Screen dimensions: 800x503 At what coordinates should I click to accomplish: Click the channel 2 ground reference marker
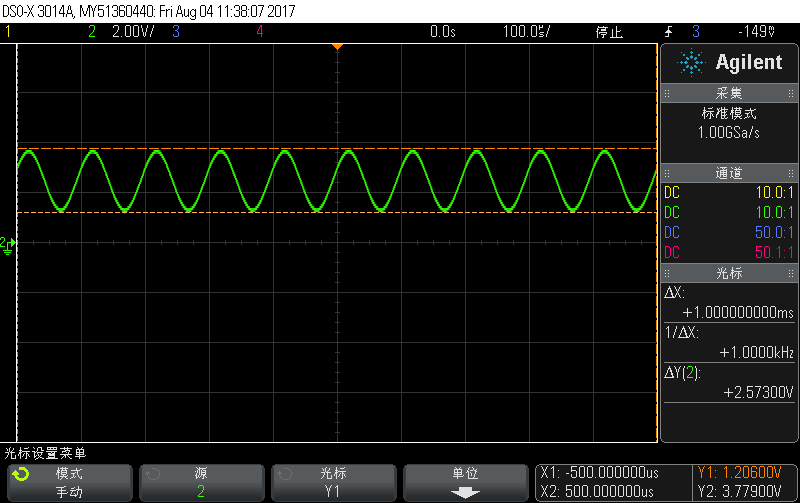click(8, 245)
